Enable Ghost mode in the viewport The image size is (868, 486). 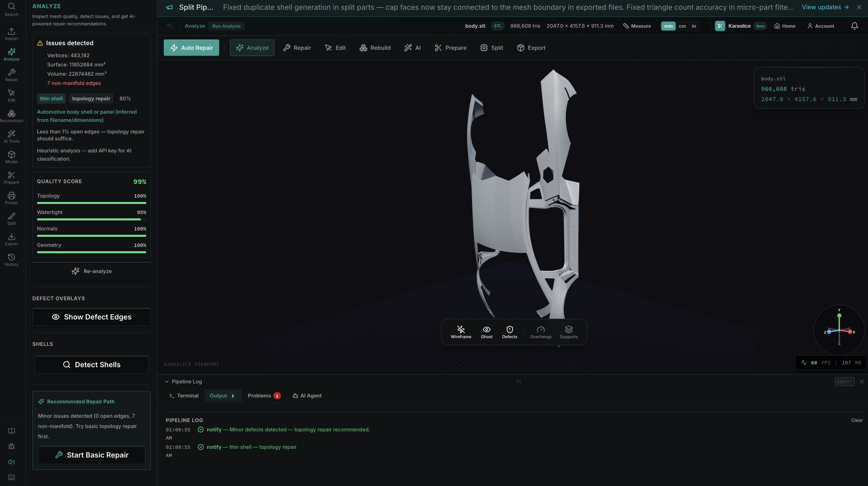[486, 332]
